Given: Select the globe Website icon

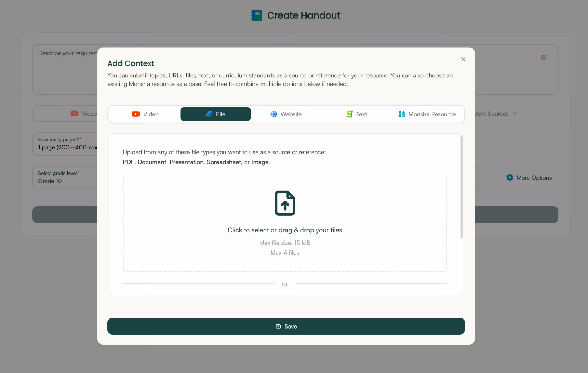Looking at the screenshot, I should [x=274, y=114].
